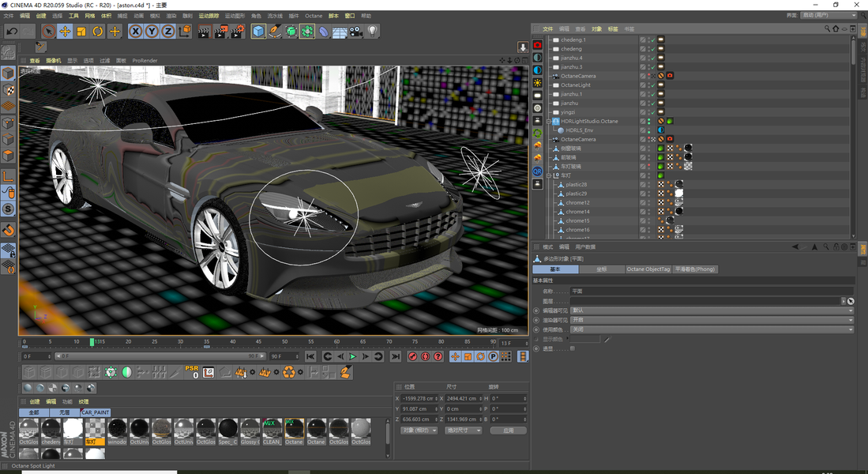The width and height of the screenshot is (868, 474).
Task: Open the 对象(相对) coordinate dropdown
Action: [x=419, y=431]
